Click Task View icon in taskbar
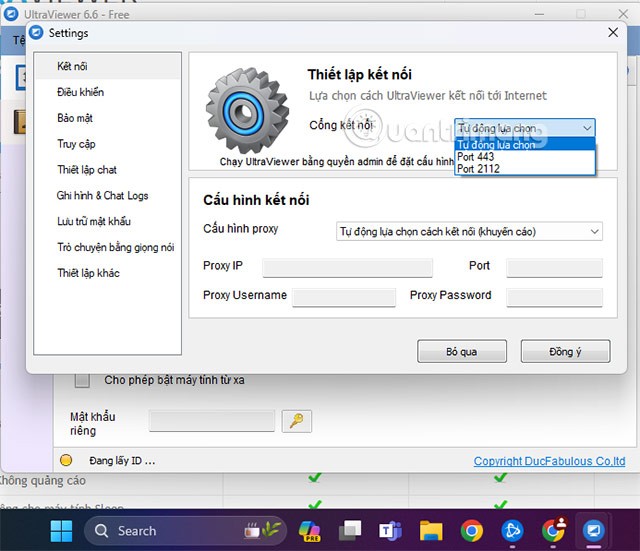Image resolution: width=640 pixels, height=551 pixels. coord(349,530)
